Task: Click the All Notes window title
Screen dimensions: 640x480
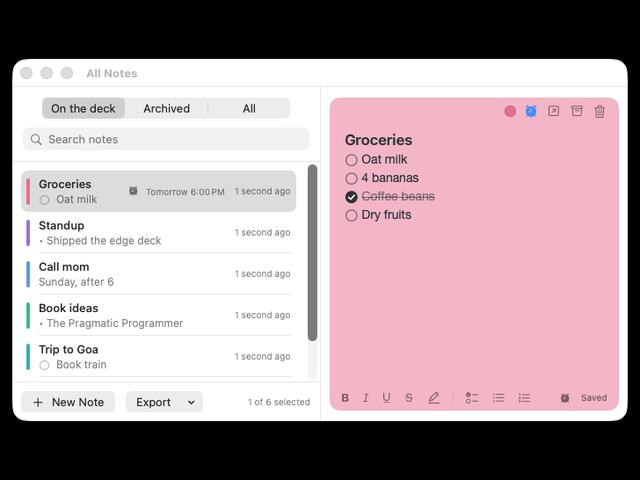Action: pyautogui.click(x=112, y=73)
